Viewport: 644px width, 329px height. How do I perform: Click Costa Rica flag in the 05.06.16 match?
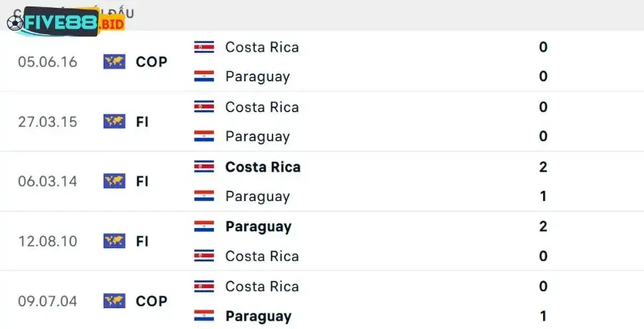point(204,47)
